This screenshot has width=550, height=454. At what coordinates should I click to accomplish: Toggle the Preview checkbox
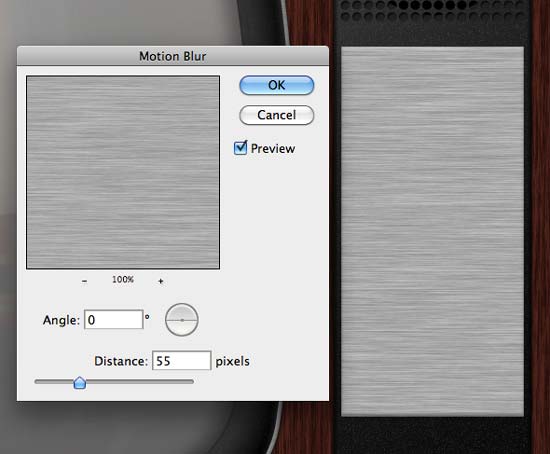coord(240,148)
